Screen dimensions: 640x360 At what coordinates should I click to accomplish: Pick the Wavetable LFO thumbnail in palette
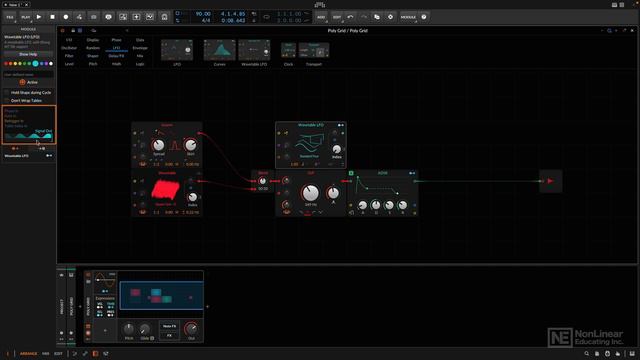tap(254, 50)
